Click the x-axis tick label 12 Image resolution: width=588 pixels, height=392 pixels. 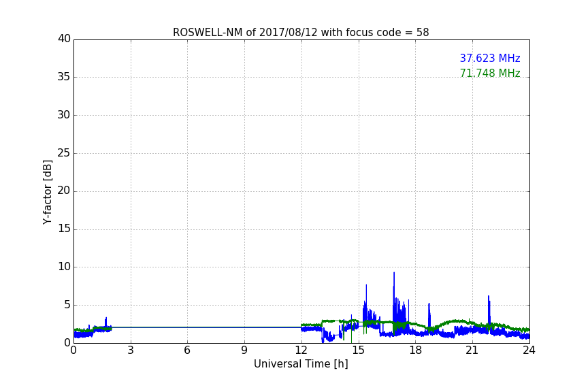[301, 350]
